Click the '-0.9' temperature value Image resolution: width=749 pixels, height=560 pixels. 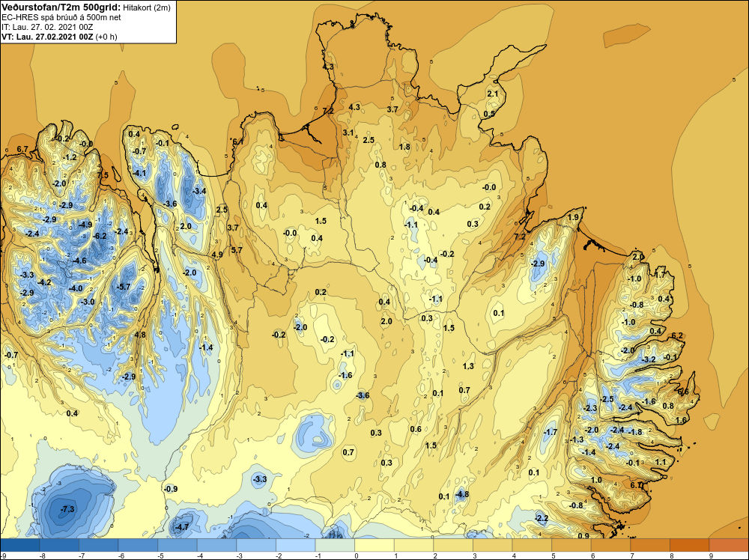(171, 489)
